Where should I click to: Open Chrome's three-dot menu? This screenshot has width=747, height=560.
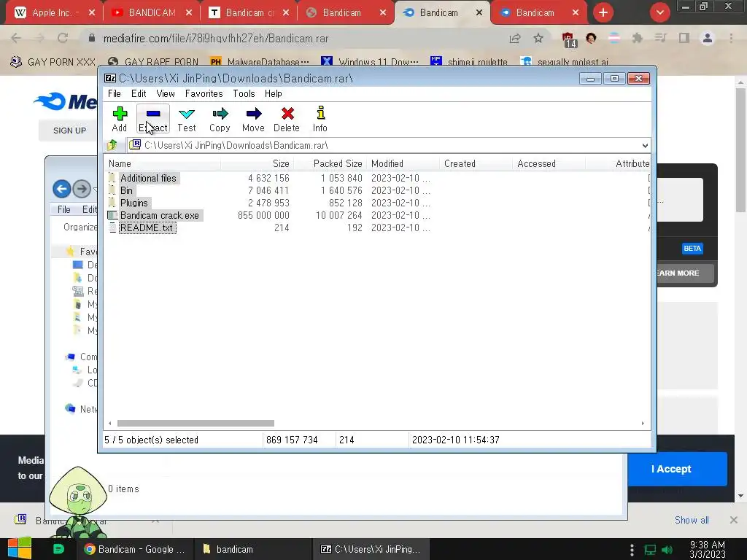click(731, 38)
